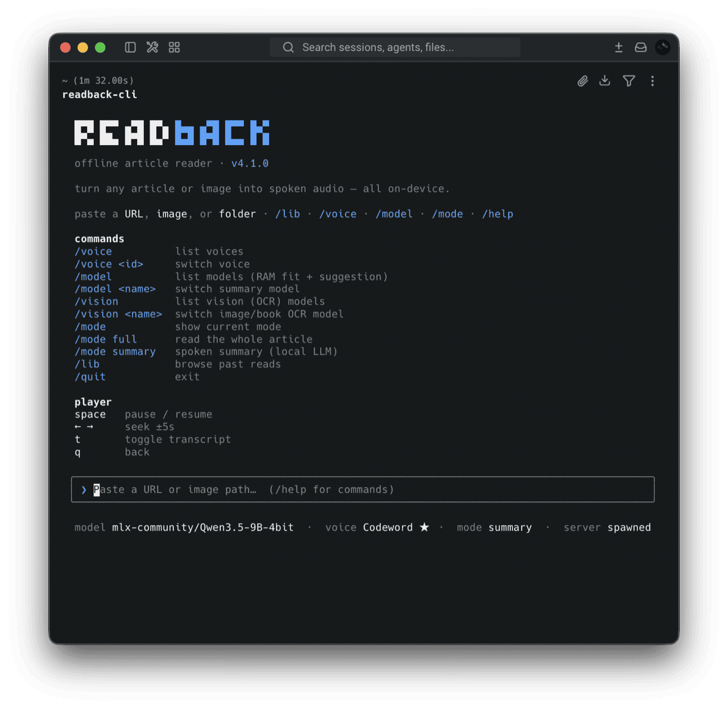Screen dimensions: 728x709
Task: Click model name mlx-community/Qwen3.5-9B-4bit
Action: pyautogui.click(x=203, y=527)
